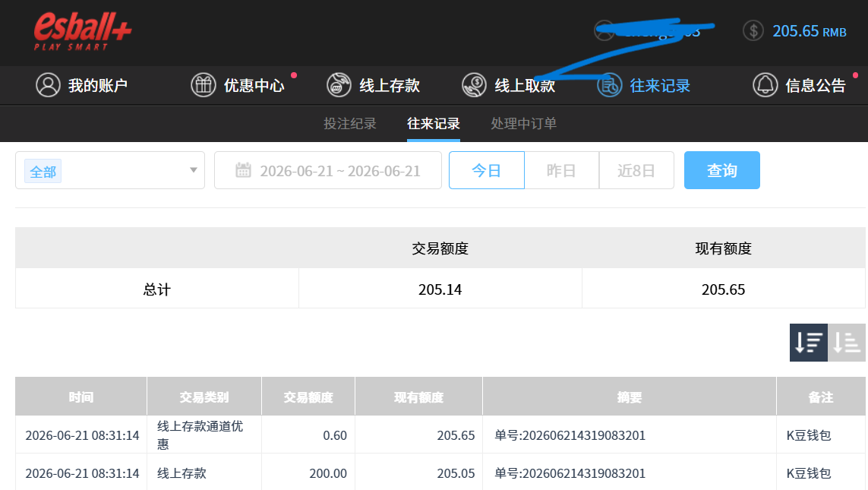Select the 昨日 filter
Screen dimensions: 868x490
click(x=561, y=170)
